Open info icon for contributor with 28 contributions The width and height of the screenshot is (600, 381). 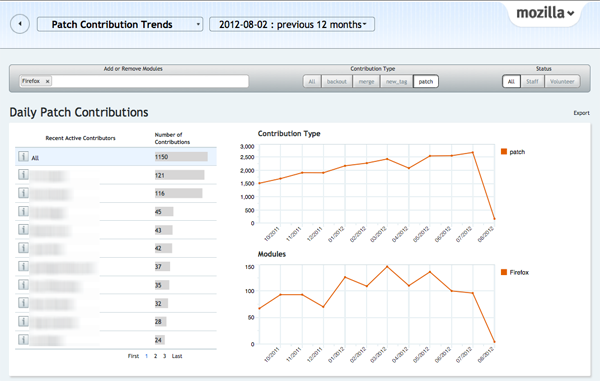23,321
